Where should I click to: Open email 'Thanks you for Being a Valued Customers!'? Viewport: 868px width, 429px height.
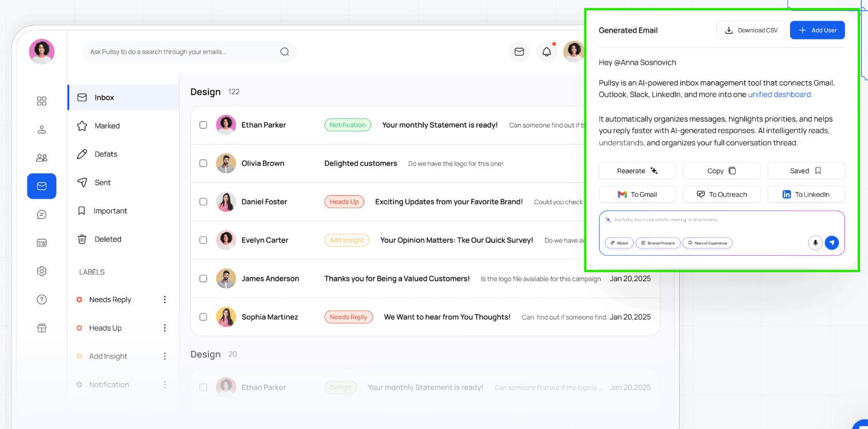coord(397,279)
